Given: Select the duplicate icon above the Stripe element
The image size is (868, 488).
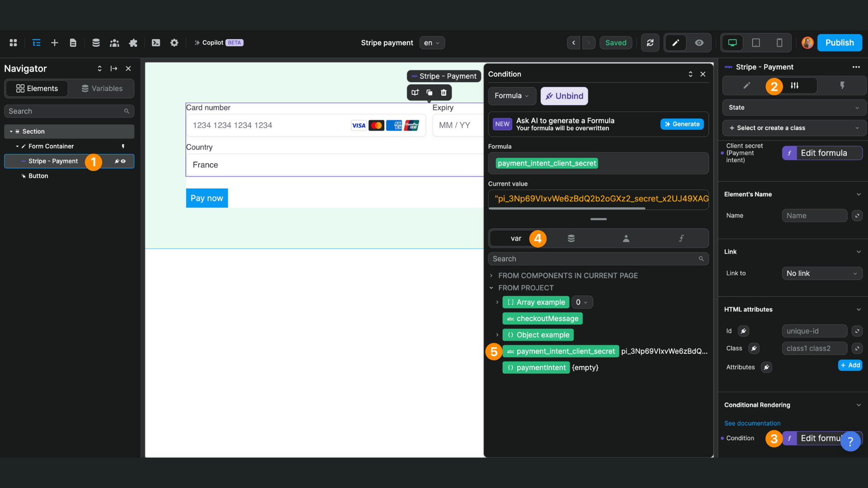Looking at the screenshot, I should pos(429,92).
